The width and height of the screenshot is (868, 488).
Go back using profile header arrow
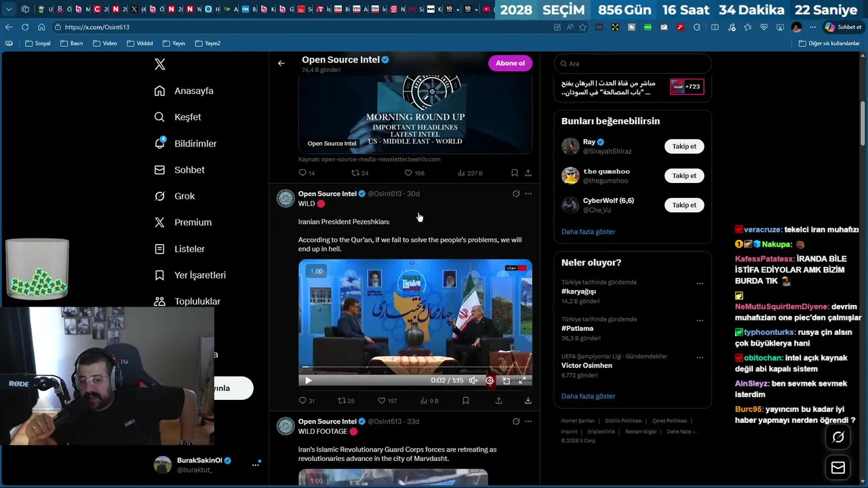tap(281, 64)
